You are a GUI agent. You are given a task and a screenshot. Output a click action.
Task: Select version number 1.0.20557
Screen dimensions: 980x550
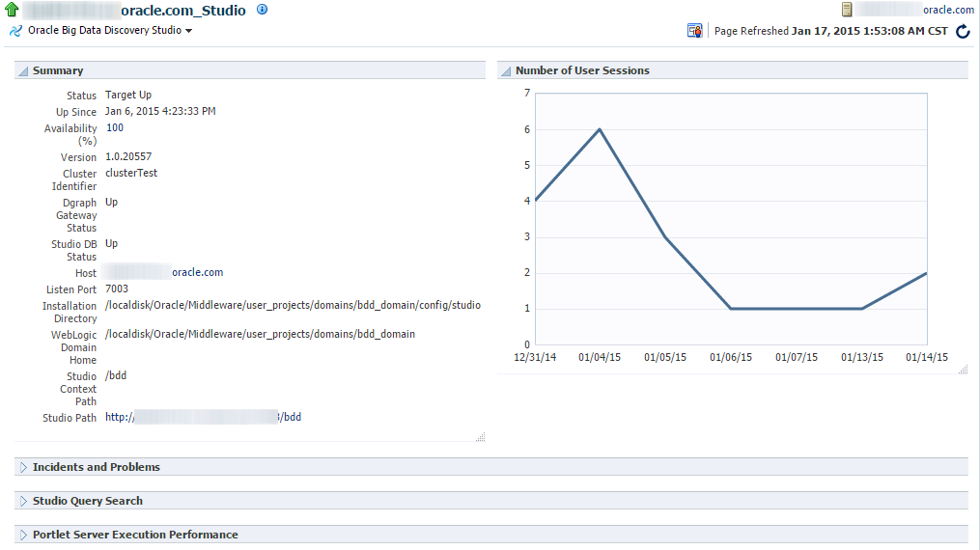(128, 156)
